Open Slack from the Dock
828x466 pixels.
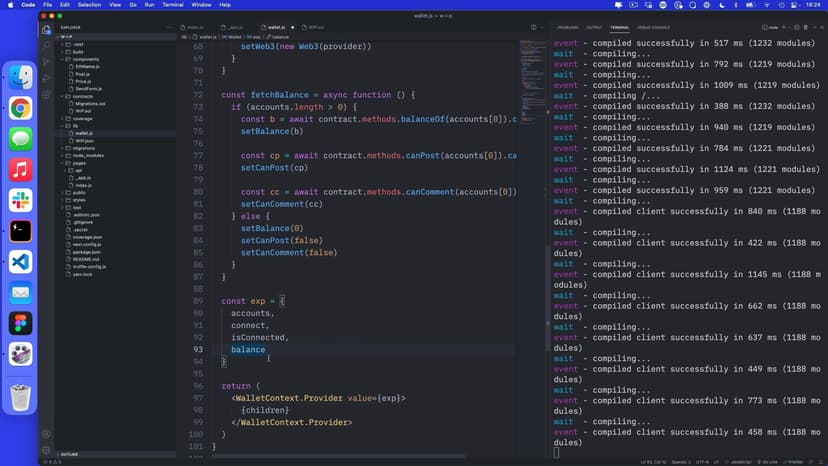click(x=20, y=200)
